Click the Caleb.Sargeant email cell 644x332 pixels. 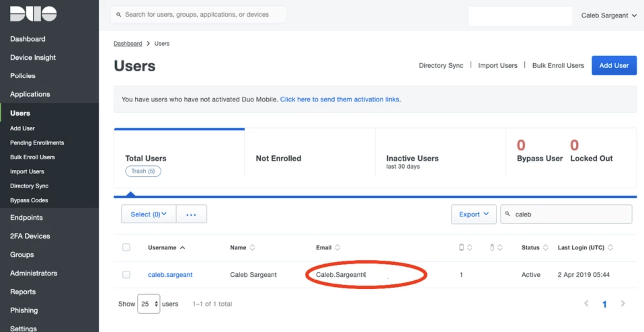coord(341,275)
